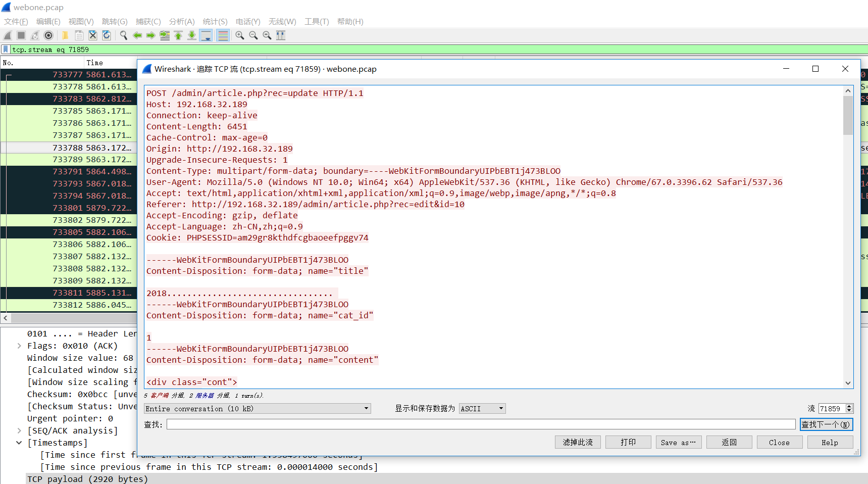Expand the Flags: 0x010 (ACK) tree item
This screenshot has height=484, width=868.
pyautogui.click(x=19, y=346)
